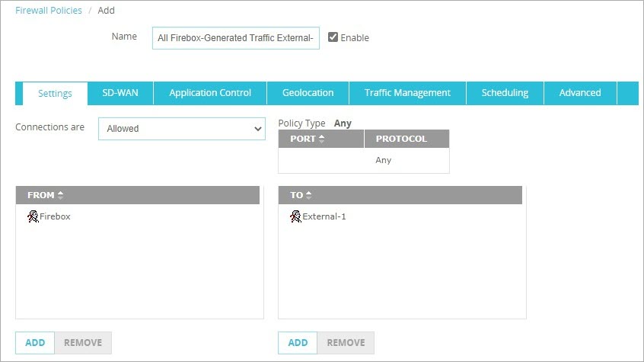Go to the Geolocation tab
Image resolution: width=644 pixels, height=362 pixels.
coord(308,93)
